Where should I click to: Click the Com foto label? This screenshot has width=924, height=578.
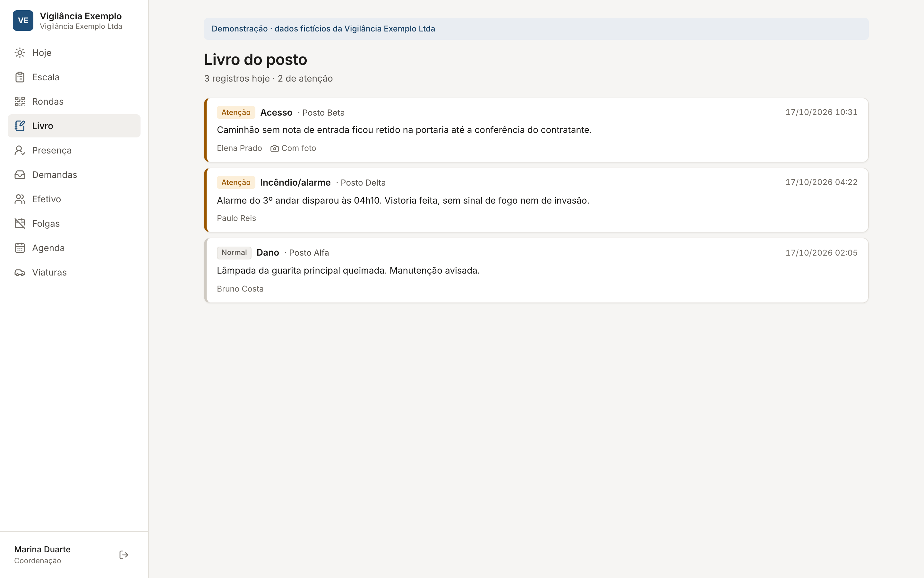click(299, 148)
